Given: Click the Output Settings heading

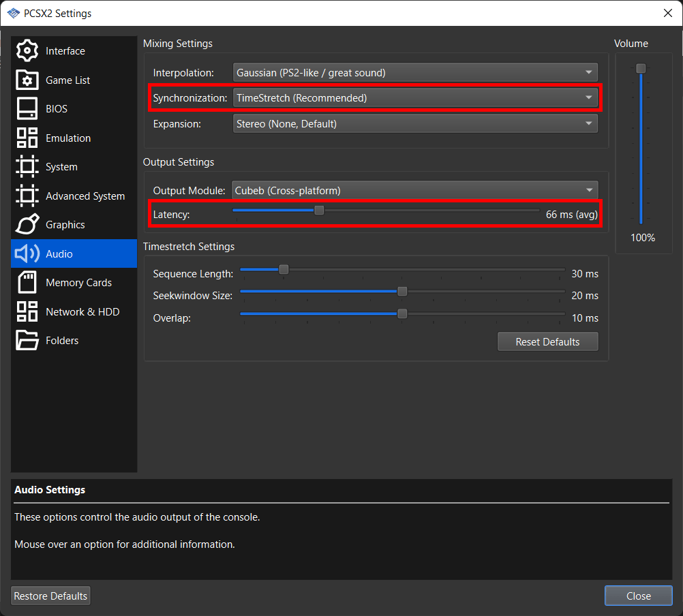Looking at the screenshot, I should [179, 162].
